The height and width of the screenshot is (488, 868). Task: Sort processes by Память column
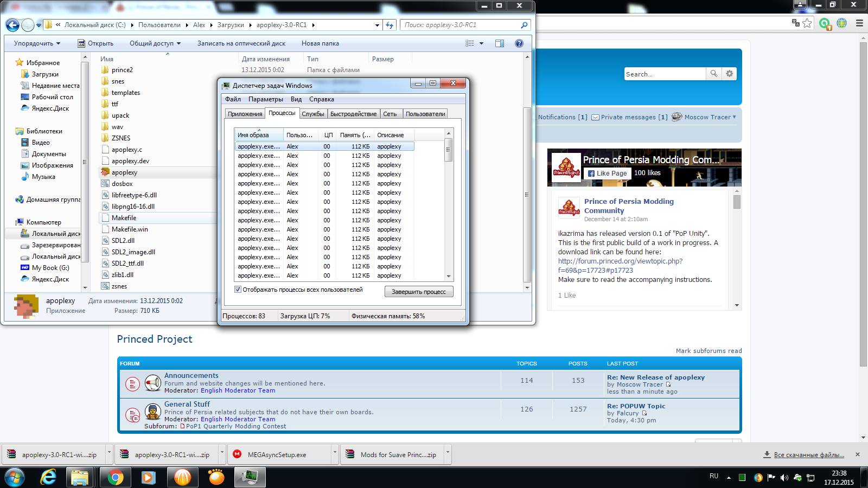pos(355,135)
